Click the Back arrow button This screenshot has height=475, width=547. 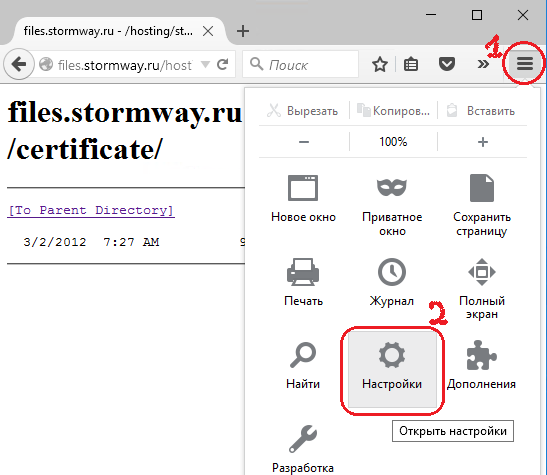[19, 64]
